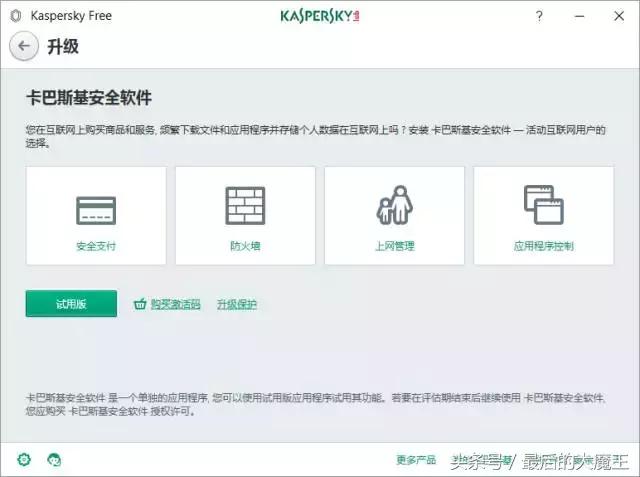640x477 pixels.
Task: Open settings gear icon at bottom
Action: coord(24,459)
